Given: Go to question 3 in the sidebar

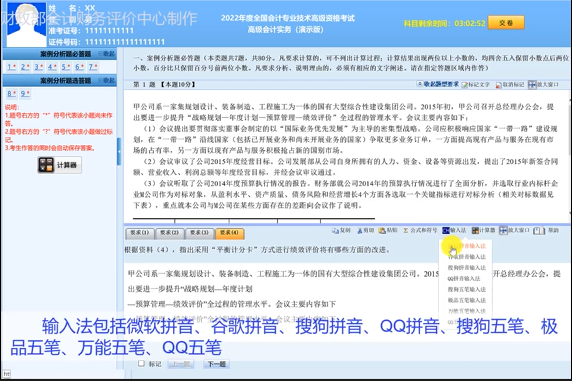Looking at the screenshot, I should [39, 67].
